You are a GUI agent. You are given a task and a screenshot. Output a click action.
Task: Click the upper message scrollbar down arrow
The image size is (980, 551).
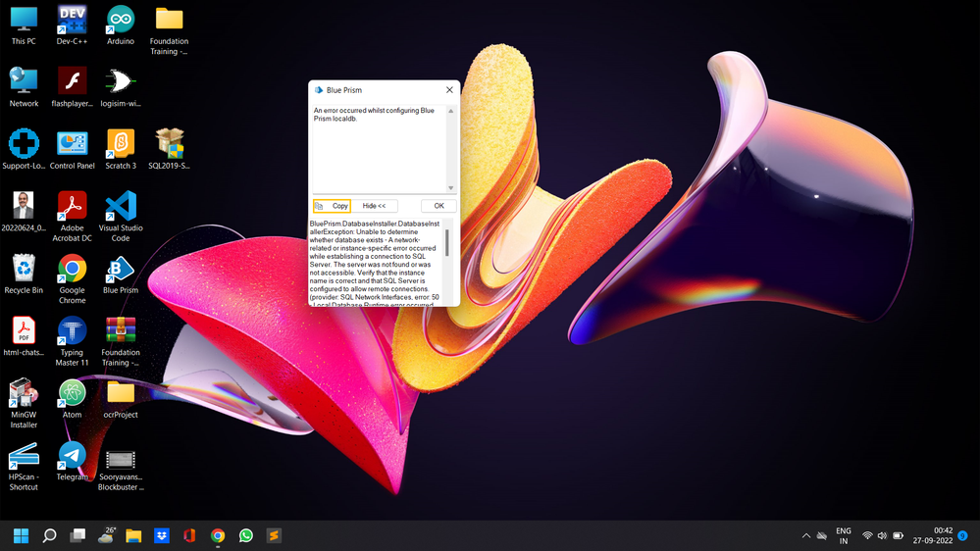click(x=450, y=187)
